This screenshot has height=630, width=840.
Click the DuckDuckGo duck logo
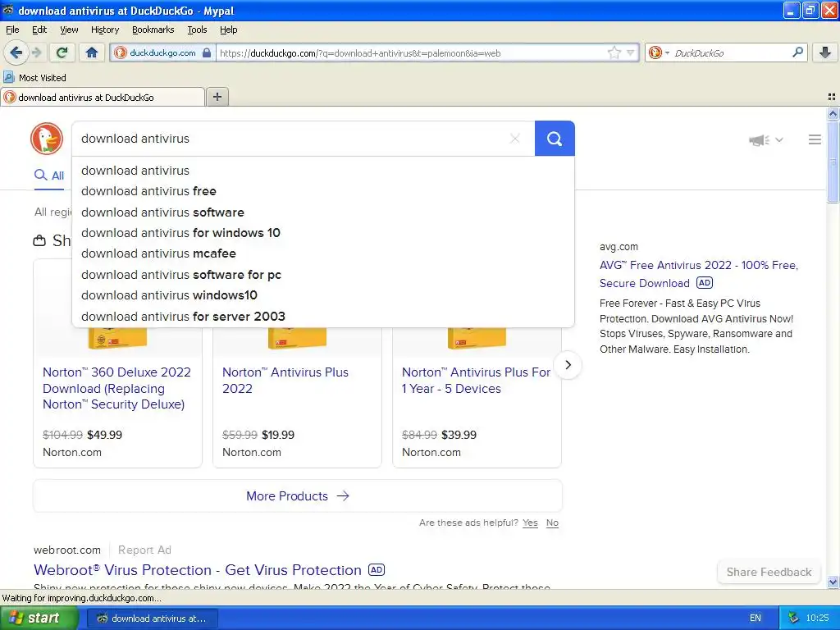point(47,139)
